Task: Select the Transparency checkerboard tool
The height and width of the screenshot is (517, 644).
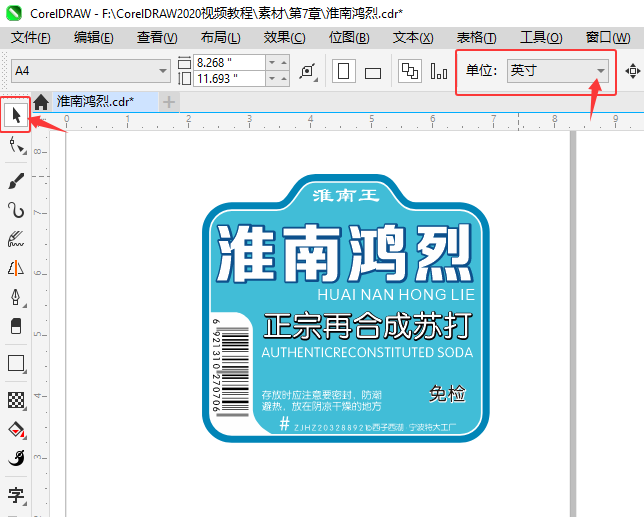Action: pos(16,400)
